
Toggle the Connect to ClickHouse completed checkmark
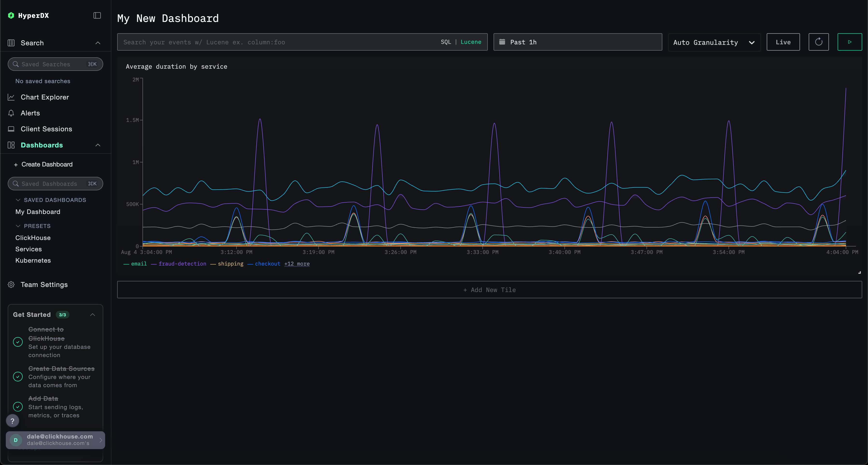coord(18,342)
